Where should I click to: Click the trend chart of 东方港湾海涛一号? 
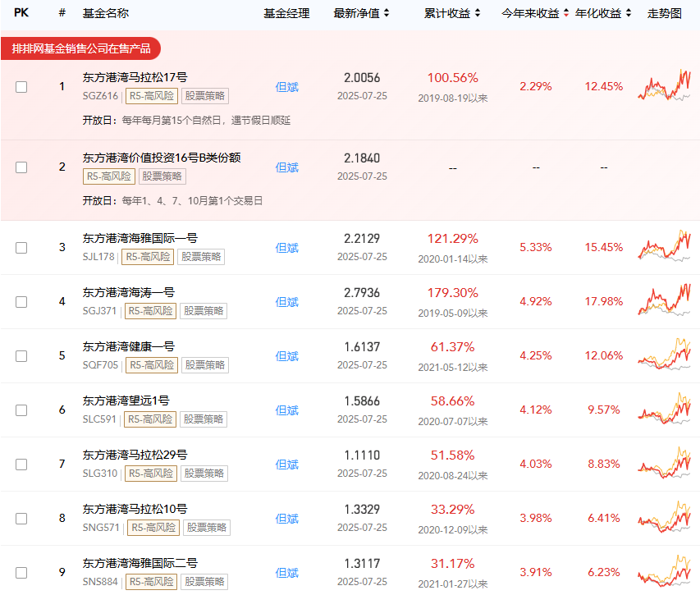pyautogui.click(x=664, y=300)
